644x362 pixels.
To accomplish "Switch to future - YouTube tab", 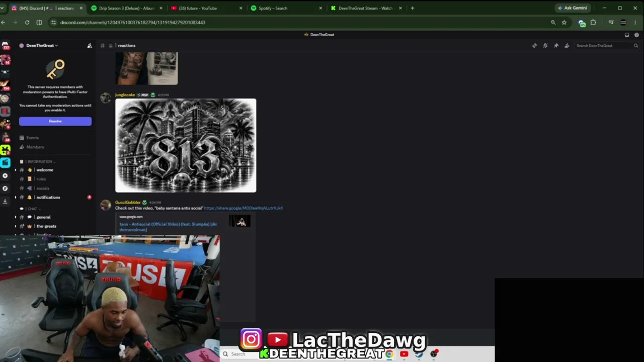I will coord(207,8).
